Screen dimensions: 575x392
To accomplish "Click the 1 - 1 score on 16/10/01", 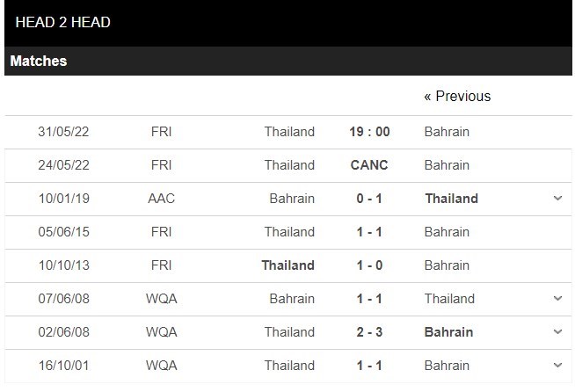I will click(x=369, y=366).
